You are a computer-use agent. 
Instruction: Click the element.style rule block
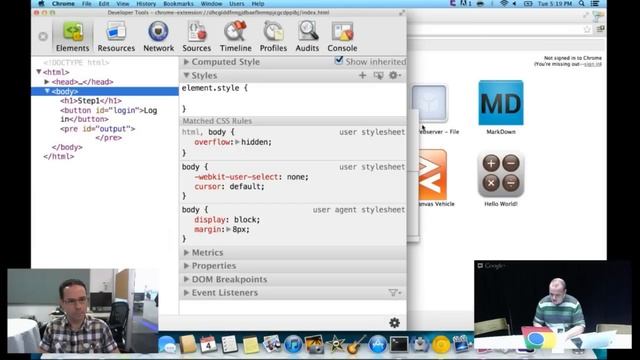(292, 98)
